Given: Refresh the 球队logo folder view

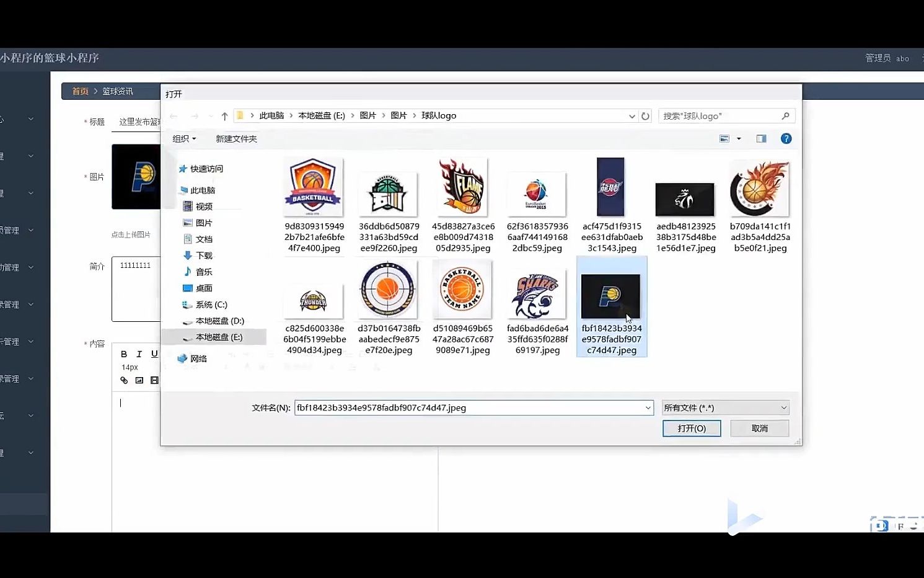Looking at the screenshot, I should [x=645, y=116].
